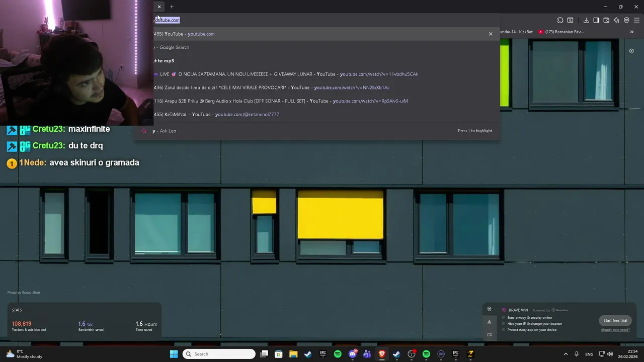Show hidden bookmarks via double chevron
Viewport: 644px width, 362px height.
pyautogui.click(x=632, y=32)
